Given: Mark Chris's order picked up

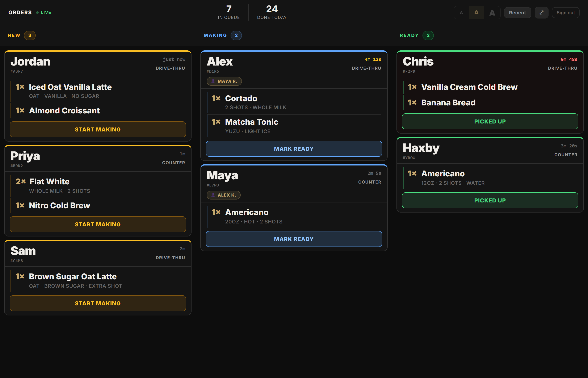Looking at the screenshot, I should pyautogui.click(x=490, y=121).
